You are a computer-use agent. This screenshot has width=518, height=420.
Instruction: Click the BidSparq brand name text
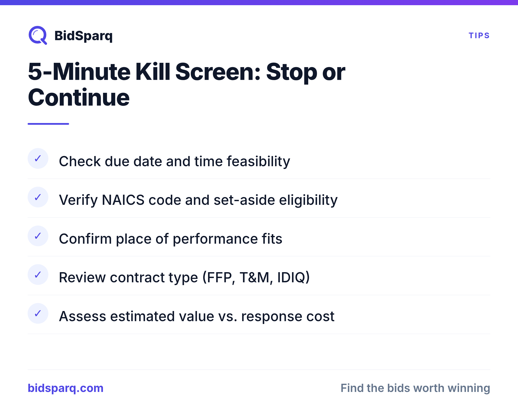point(84,36)
